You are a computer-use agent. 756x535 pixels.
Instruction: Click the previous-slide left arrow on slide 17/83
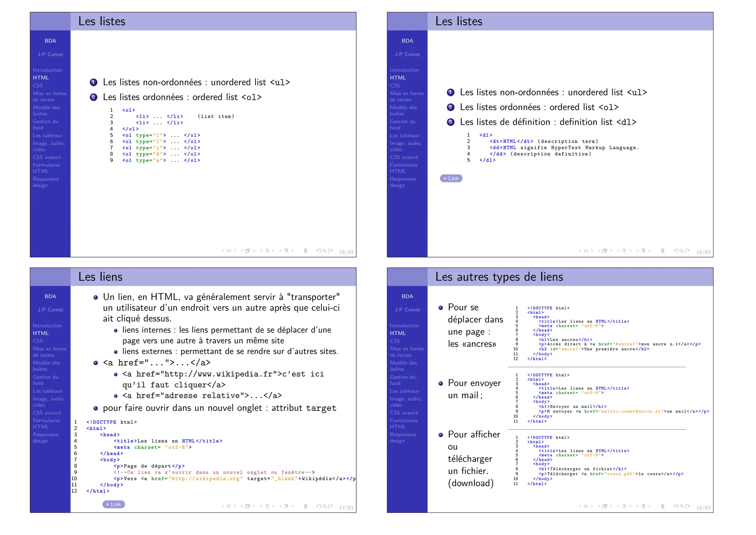pos(223,506)
